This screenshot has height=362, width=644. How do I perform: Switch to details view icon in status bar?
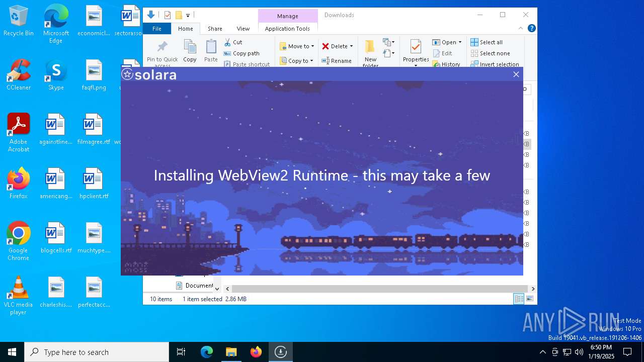[519, 299]
